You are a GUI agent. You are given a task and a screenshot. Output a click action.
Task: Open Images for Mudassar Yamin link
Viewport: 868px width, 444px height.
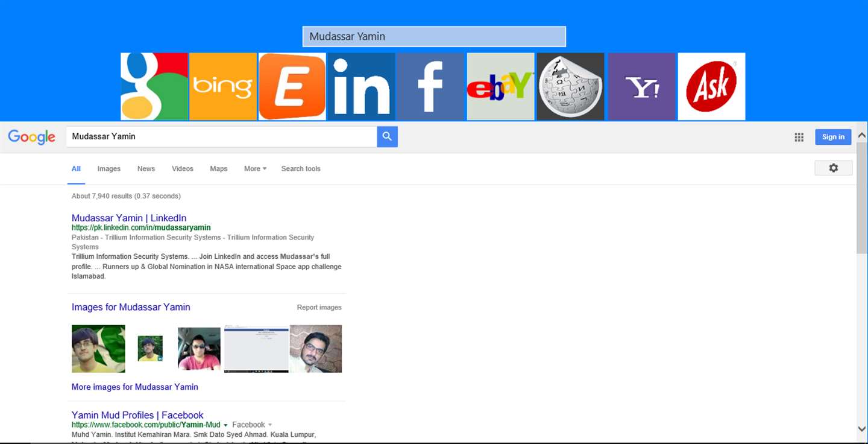pyautogui.click(x=131, y=307)
